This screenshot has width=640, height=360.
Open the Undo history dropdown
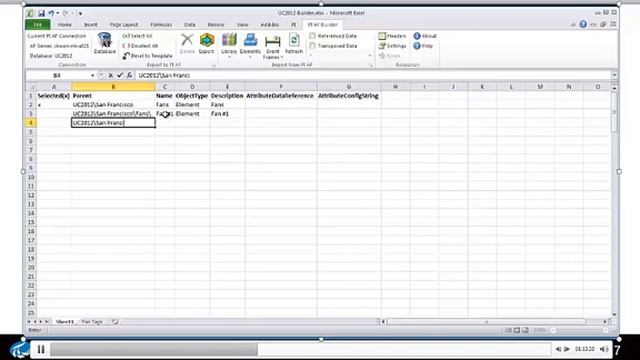click(58, 13)
